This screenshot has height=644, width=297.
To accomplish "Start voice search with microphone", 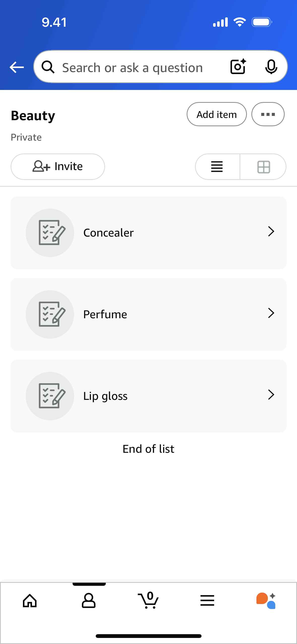I will point(271,67).
